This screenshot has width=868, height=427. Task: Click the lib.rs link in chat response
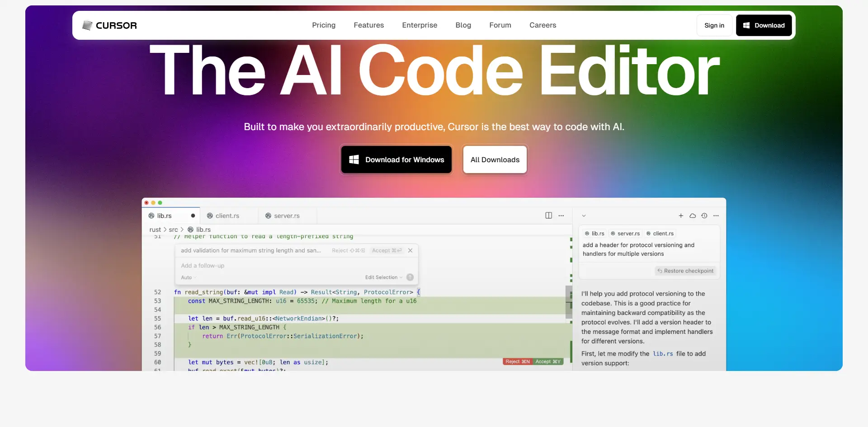663,354
